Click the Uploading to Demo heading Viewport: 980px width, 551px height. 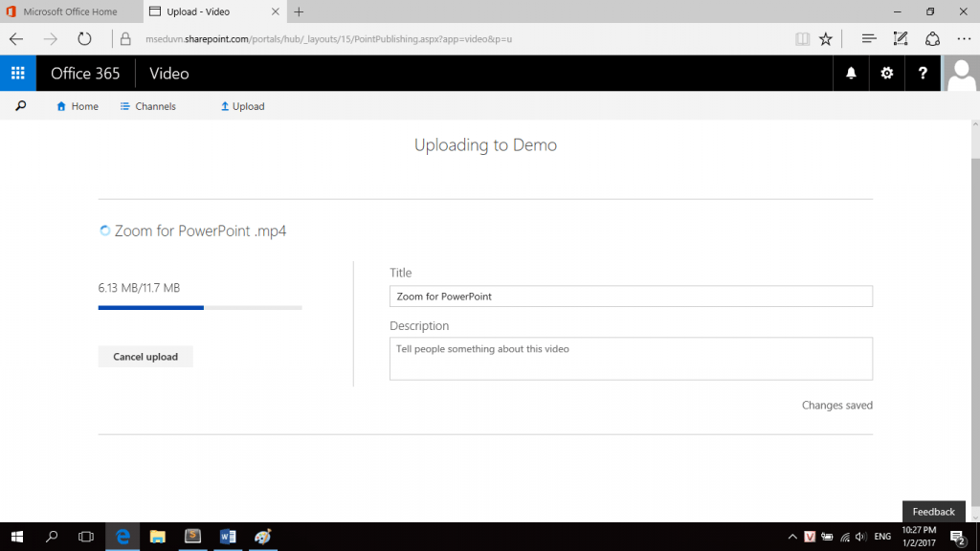click(x=485, y=145)
